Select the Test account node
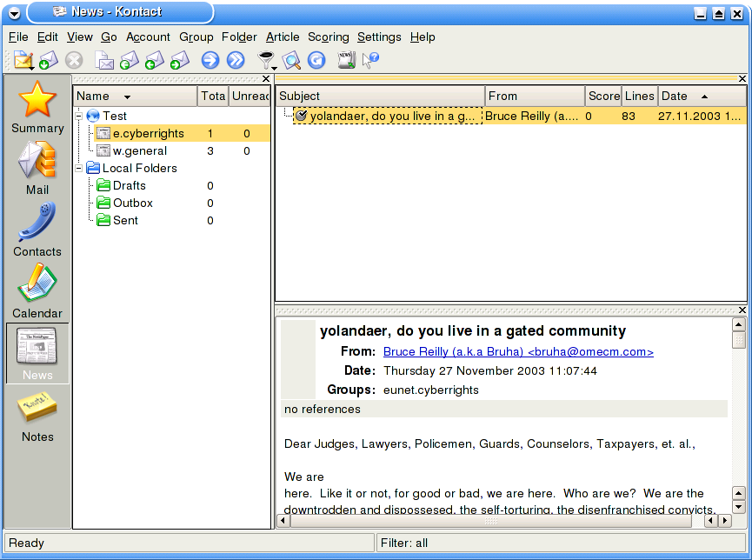This screenshot has height=560, width=752. point(106,116)
